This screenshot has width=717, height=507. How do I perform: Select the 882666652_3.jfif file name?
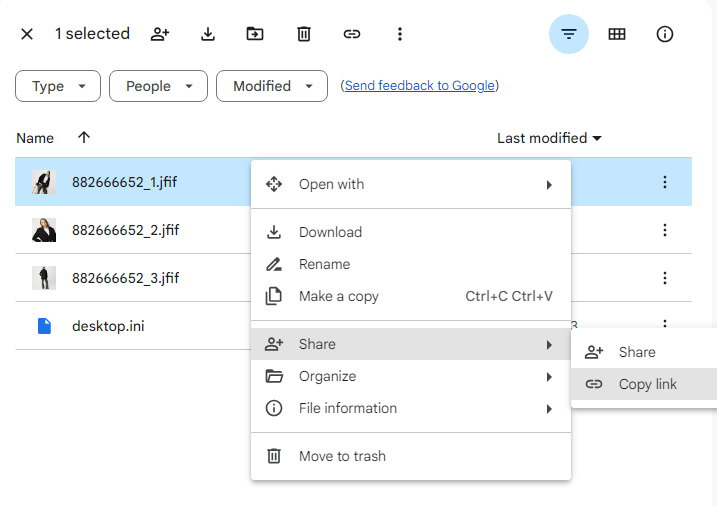pos(125,278)
